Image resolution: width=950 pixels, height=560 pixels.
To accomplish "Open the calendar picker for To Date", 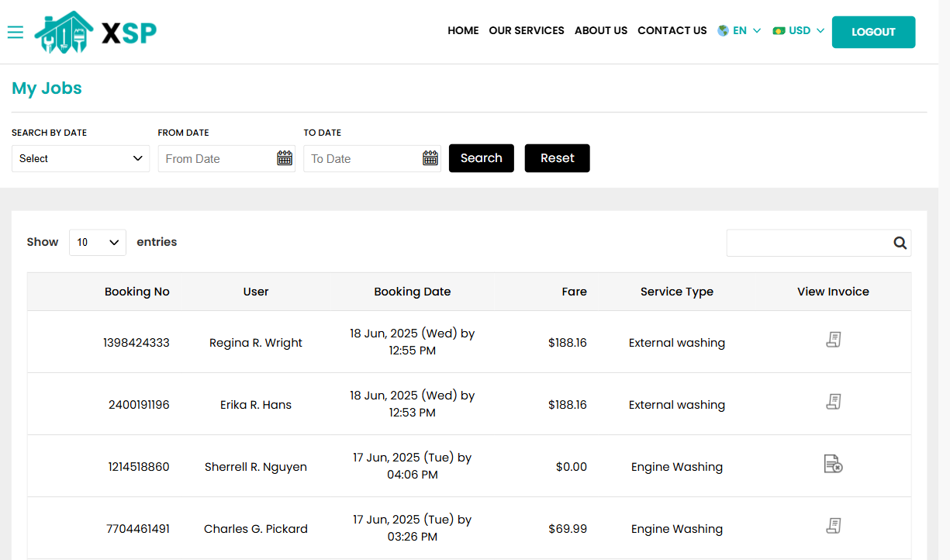I will click(430, 157).
